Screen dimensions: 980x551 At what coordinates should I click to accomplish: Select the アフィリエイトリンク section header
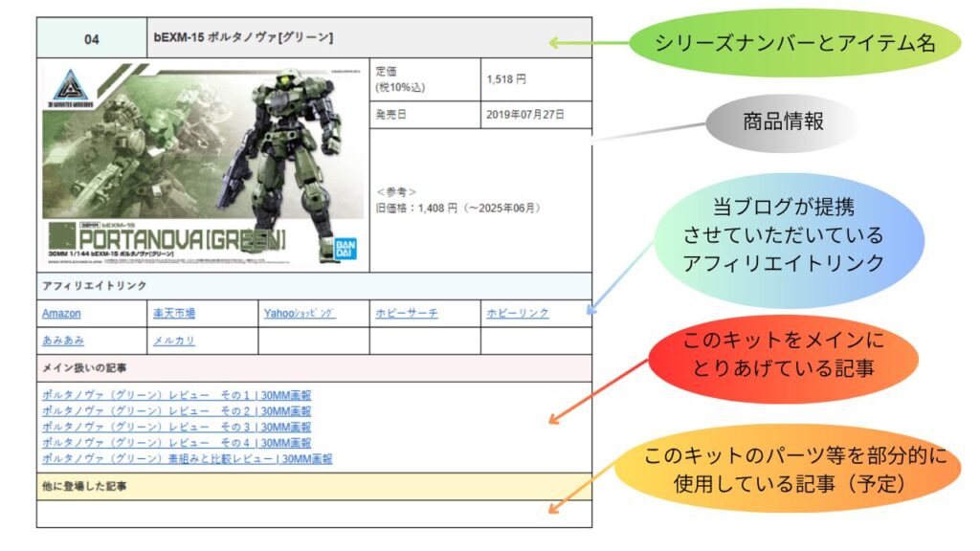point(314,285)
